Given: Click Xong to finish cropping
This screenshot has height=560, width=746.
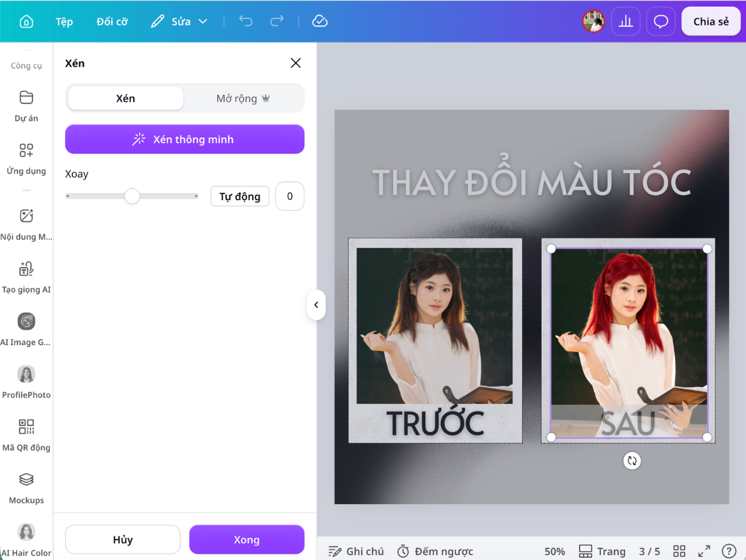Looking at the screenshot, I should [x=247, y=539].
